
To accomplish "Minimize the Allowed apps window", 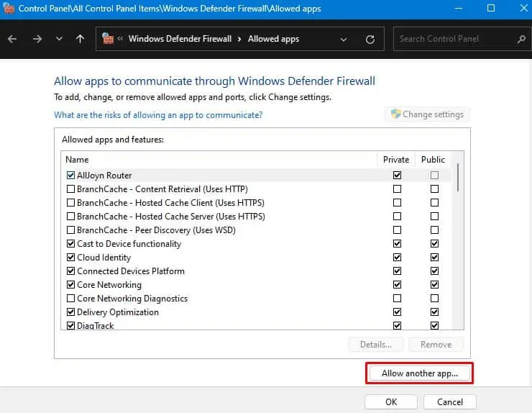I will point(459,8).
